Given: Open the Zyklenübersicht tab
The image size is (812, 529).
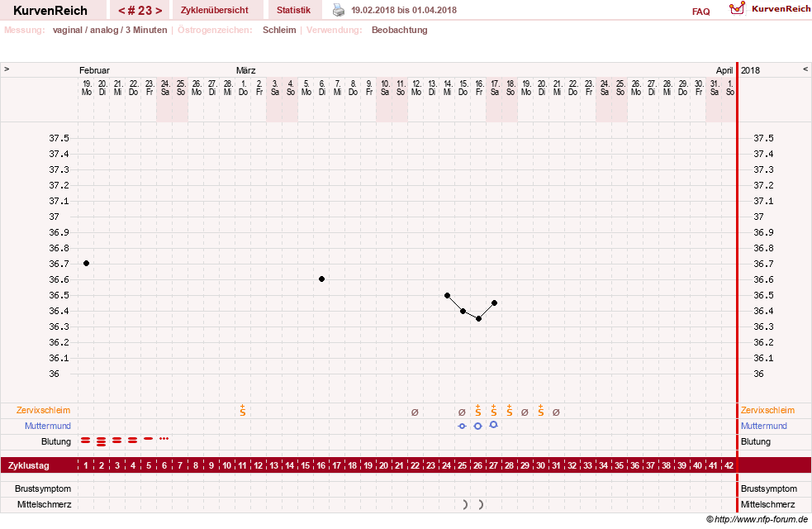Looking at the screenshot, I should tap(215, 10).
